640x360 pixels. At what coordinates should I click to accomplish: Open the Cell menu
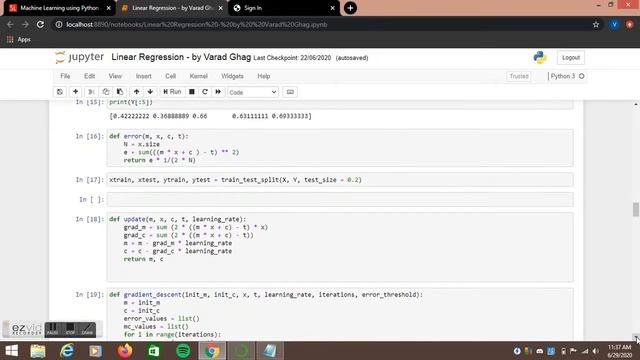[x=171, y=76]
